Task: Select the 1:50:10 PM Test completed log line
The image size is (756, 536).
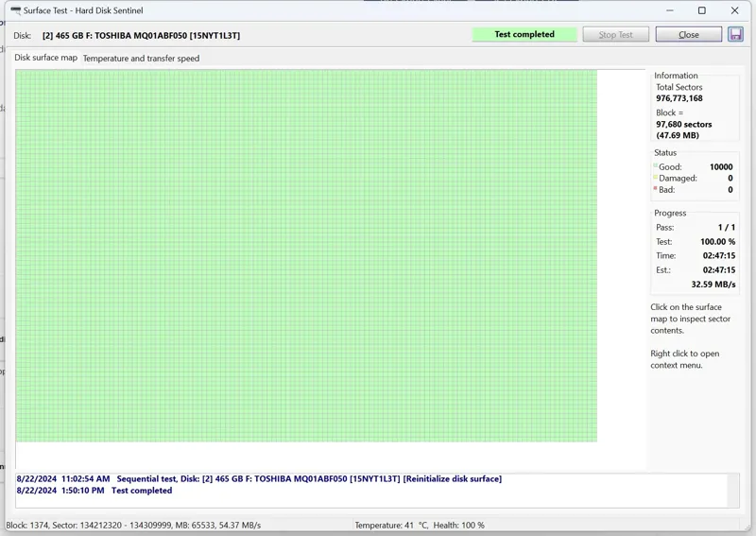Action: (94, 491)
